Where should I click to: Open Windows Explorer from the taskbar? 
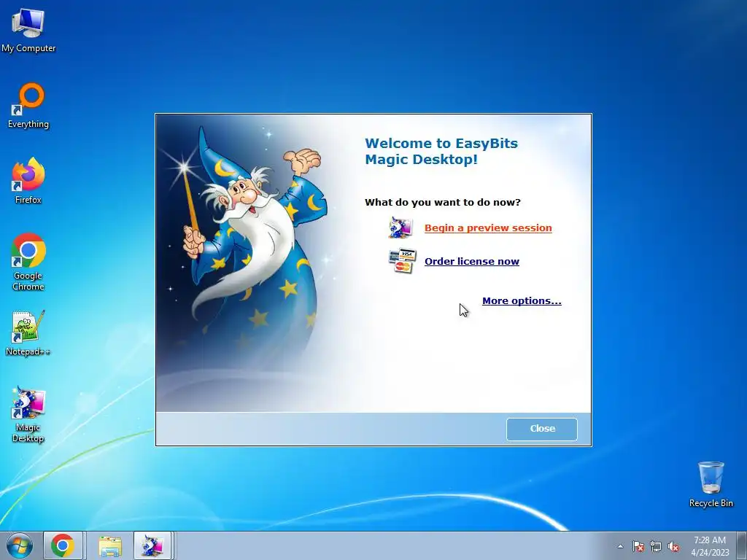[x=110, y=545]
